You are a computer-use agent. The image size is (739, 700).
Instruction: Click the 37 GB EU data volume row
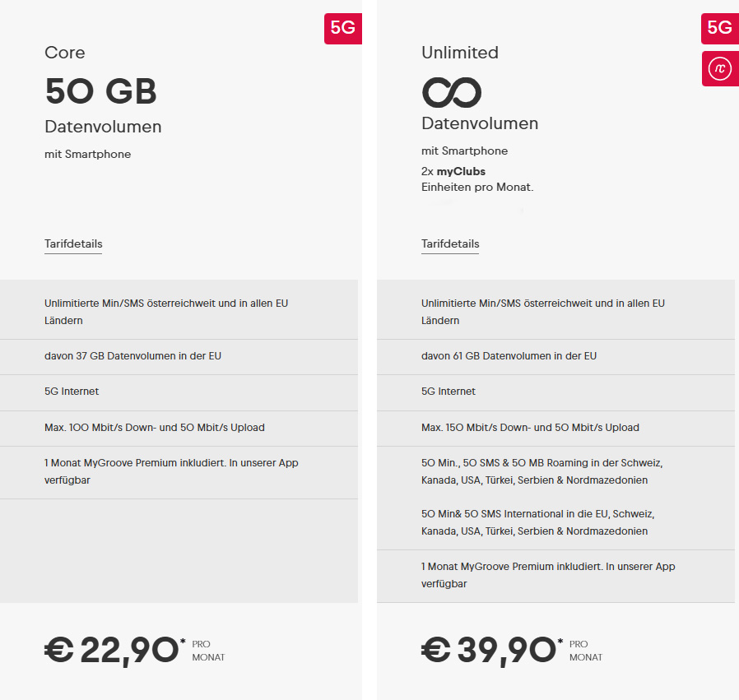click(x=132, y=356)
